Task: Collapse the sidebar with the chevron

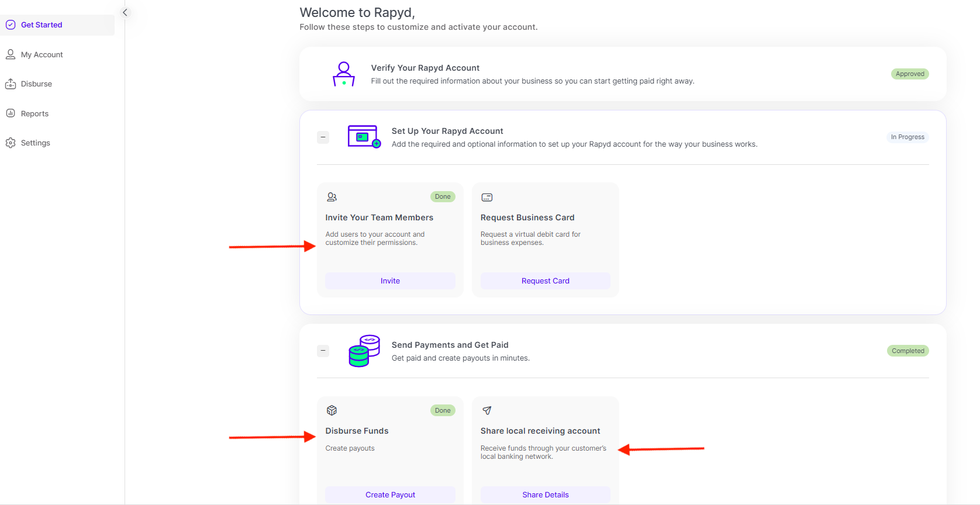Action: click(x=125, y=12)
